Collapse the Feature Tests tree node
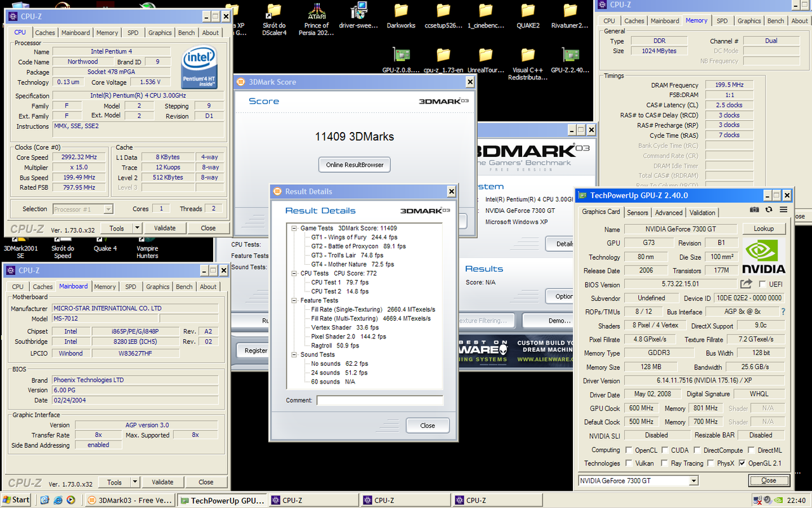Viewport: 812px width, 508px height. tap(294, 300)
